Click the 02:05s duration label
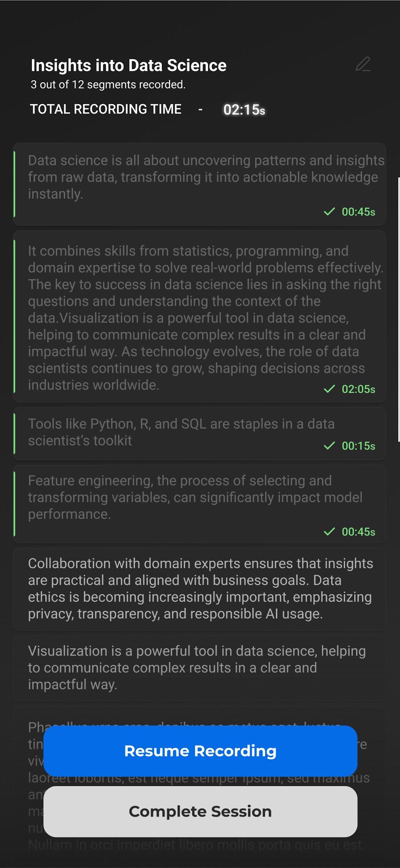This screenshot has width=400, height=868. click(358, 389)
